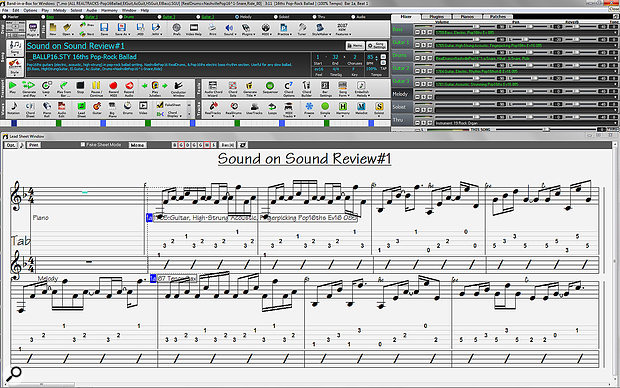Select the Audio track radio button
This screenshot has width=620, height=388.
click(353, 17)
